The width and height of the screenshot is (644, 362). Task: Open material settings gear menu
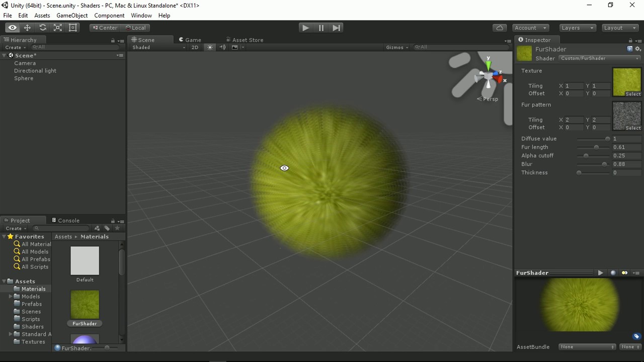click(638, 49)
